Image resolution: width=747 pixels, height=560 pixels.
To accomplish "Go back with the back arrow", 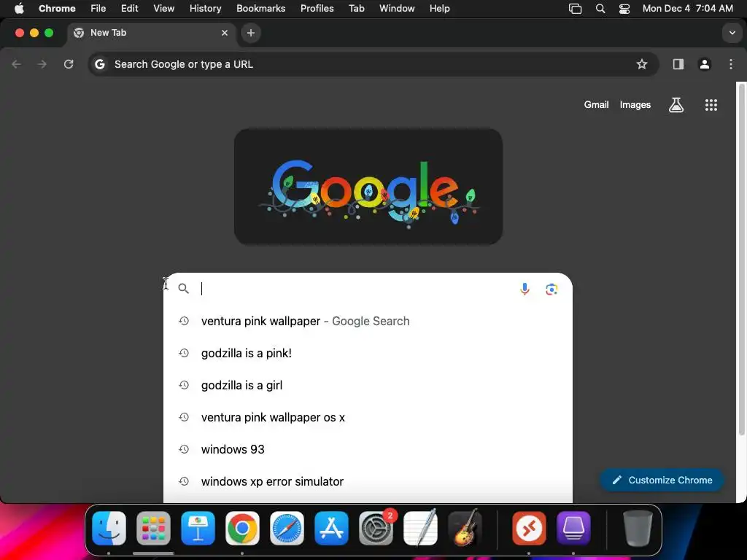I will click(x=17, y=64).
